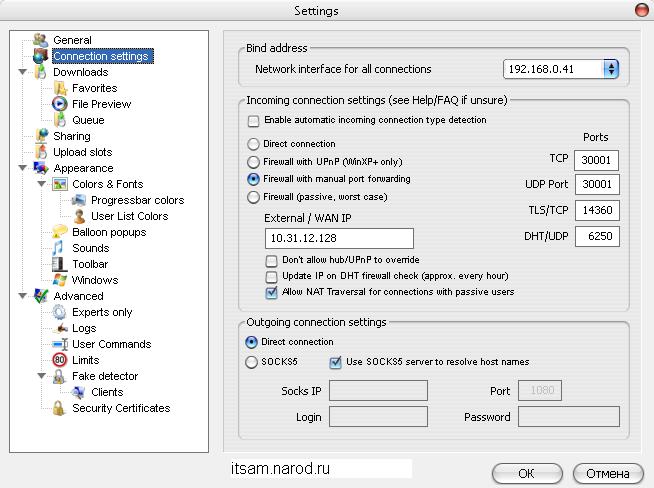654x488 pixels.
Task: Toggle Allow NAT Traversal checkbox
Action: tap(271, 293)
